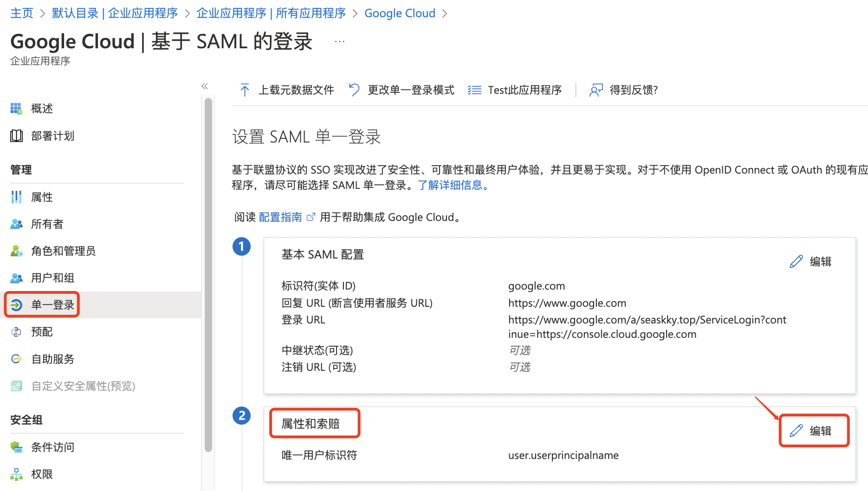
Task: Open 了解详细信息 link
Action: [454, 185]
